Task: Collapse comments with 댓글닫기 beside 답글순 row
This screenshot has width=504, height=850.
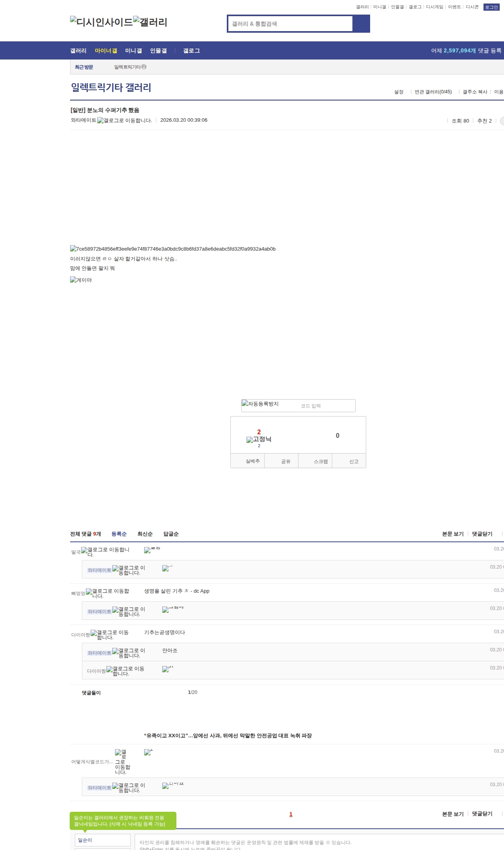Action: click(482, 534)
